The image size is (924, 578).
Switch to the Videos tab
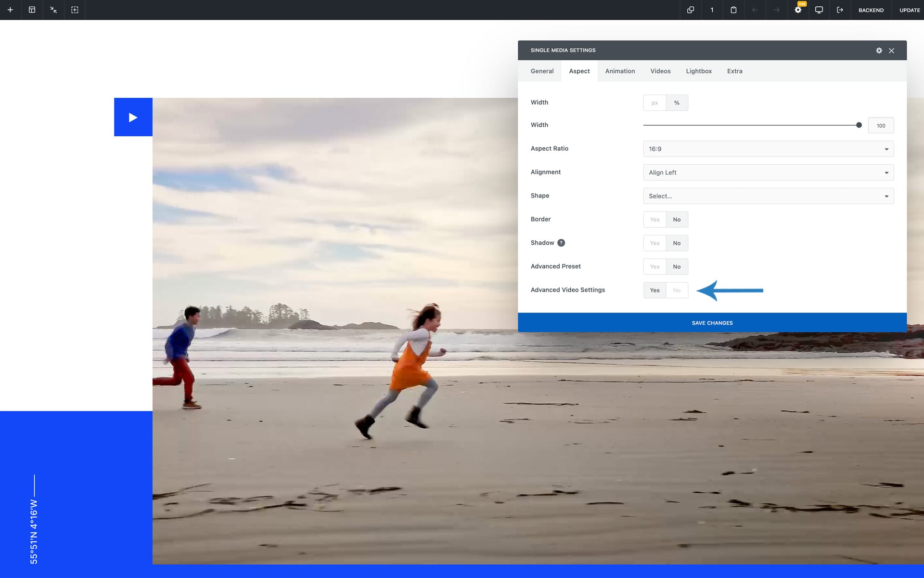tap(660, 71)
